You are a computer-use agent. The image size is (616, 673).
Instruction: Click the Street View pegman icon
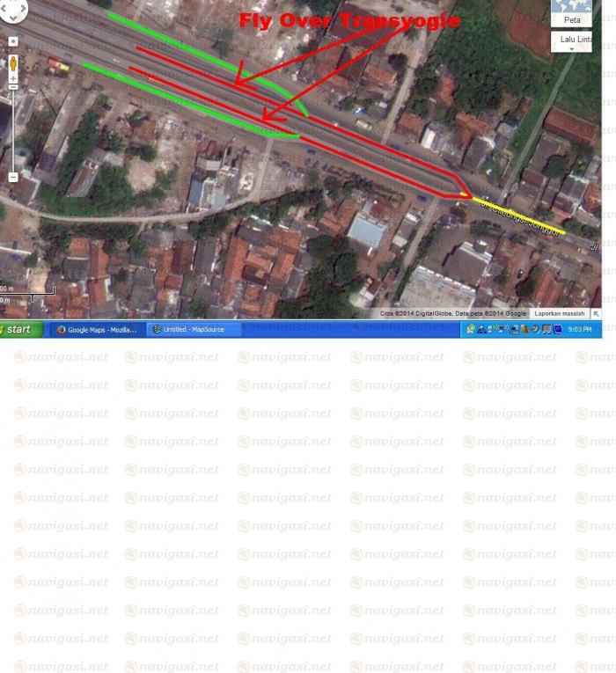coord(13,63)
